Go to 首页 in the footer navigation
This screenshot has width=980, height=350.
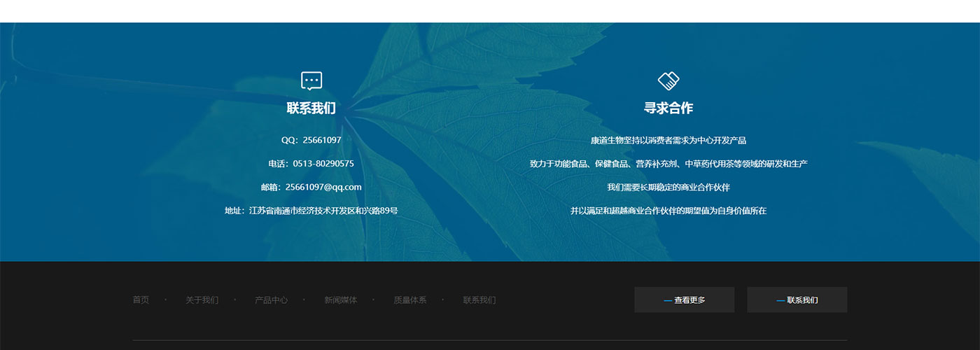141,300
